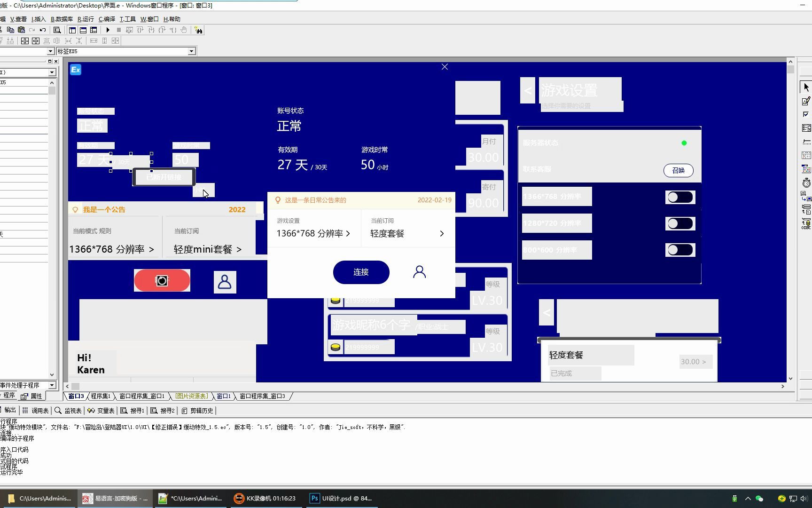Toggle the 1280*720 分辨率 switch

point(680,223)
